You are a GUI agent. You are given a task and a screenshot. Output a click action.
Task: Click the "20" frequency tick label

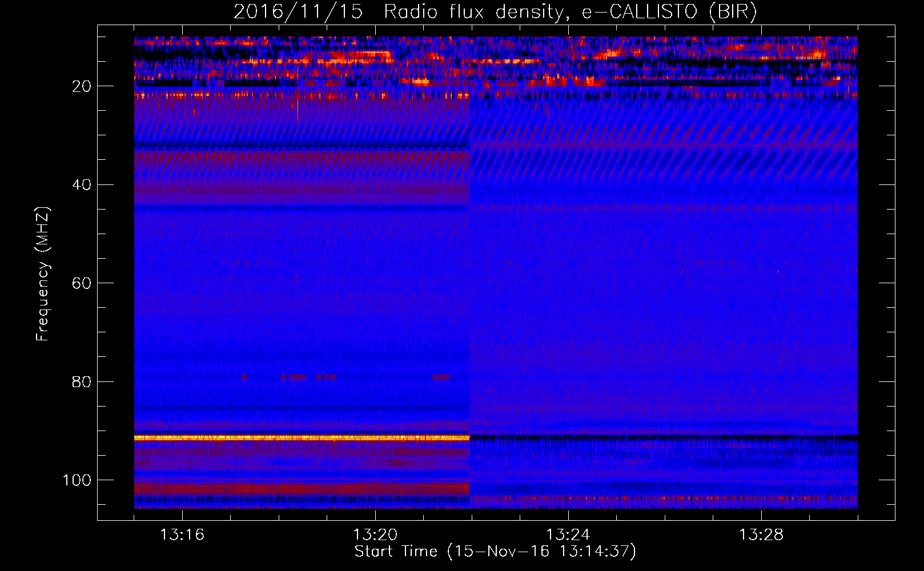point(82,86)
